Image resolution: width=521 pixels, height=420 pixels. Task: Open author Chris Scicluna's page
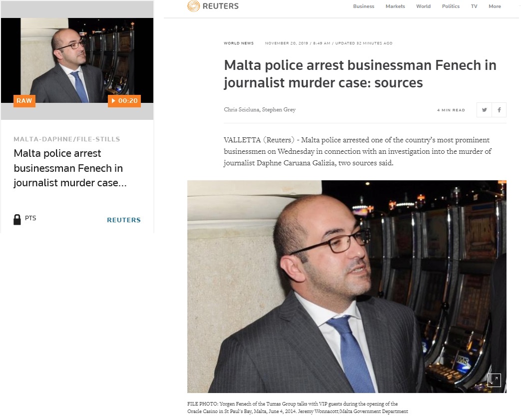pyautogui.click(x=242, y=110)
